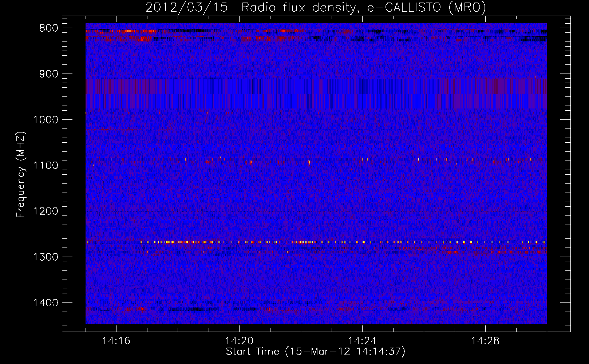589x364 pixels.
Task: Click the 1400 frequency tick label
Action: [46, 303]
